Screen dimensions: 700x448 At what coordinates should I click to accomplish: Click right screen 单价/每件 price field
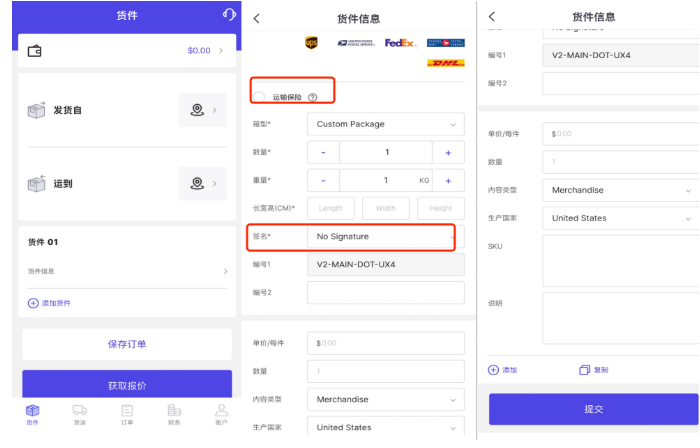click(x=621, y=134)
